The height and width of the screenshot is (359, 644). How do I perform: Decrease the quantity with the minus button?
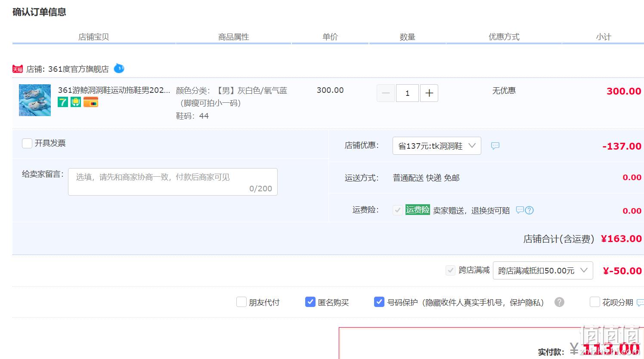[386, 93]
